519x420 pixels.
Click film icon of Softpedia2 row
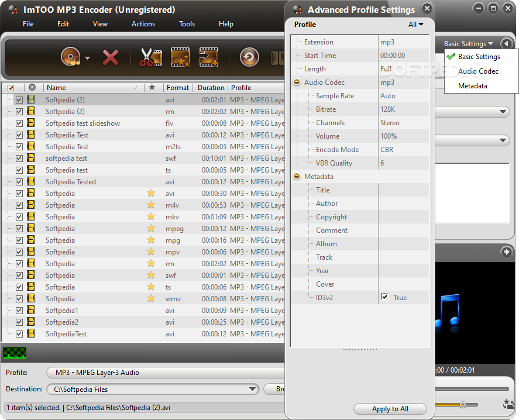pos(31,322)
